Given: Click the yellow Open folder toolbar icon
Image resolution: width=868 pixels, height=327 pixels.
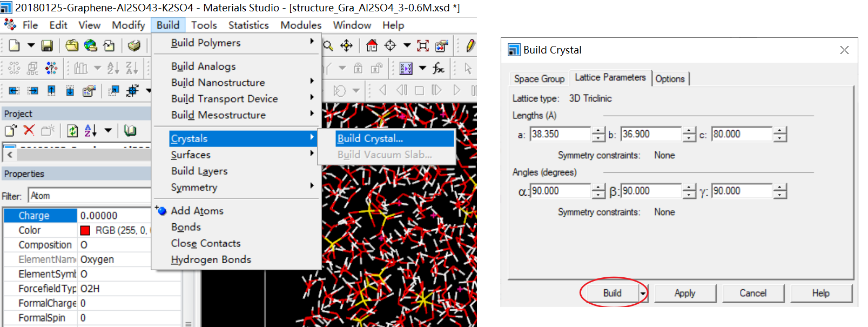Looking at the screenshot, I should [x=72, y=45].
